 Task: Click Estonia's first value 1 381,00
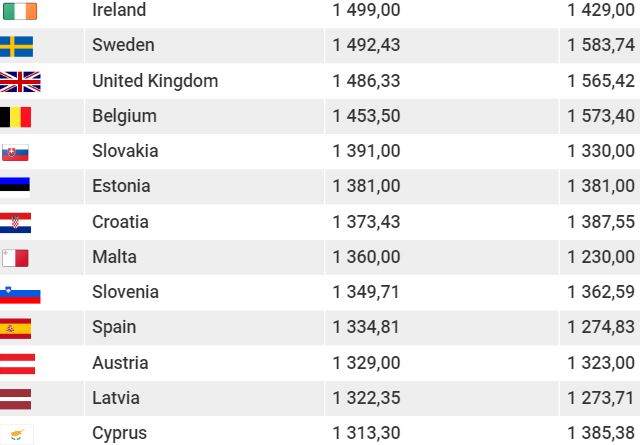(x=366, y=186)
